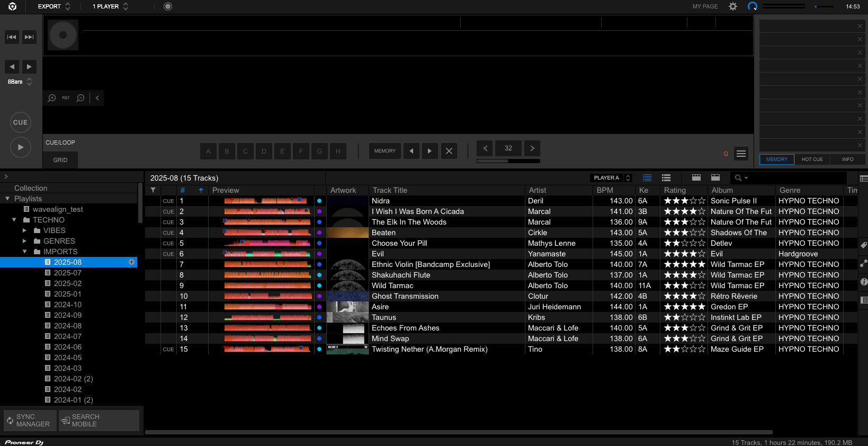
Task: Halve the loop beat length
Action: [485, 148]
